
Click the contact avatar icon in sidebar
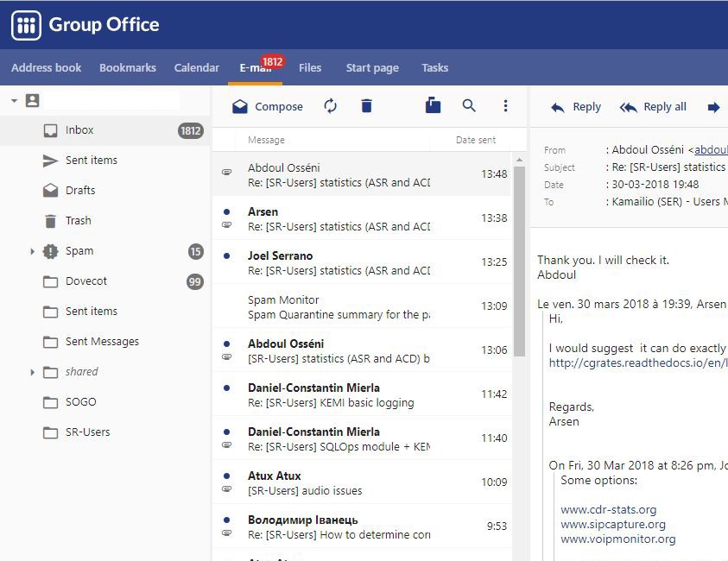click(31, 100)
